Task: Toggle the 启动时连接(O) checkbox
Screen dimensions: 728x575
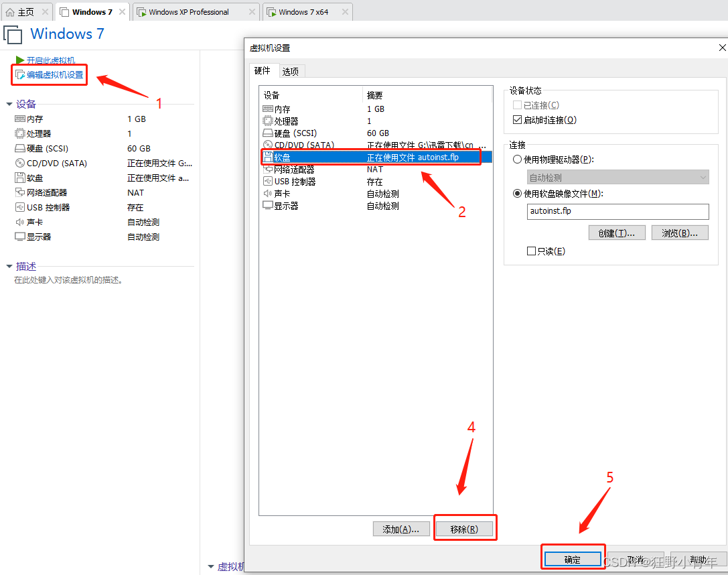Action: [517, 120]
